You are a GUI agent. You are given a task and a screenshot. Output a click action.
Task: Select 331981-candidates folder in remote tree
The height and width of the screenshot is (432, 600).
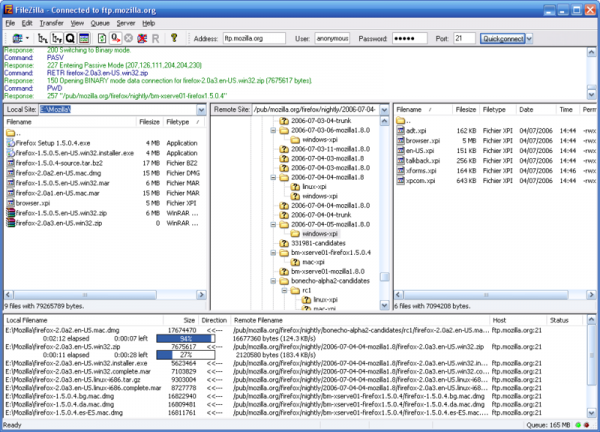pos(318,243)
